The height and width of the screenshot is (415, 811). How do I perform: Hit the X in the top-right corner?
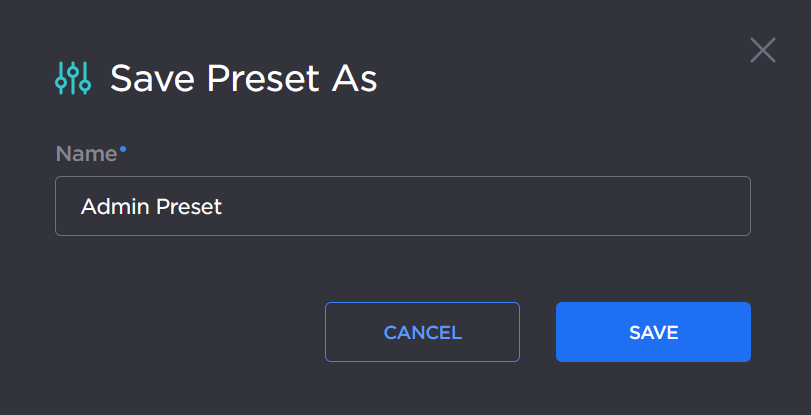pyautogui.click(x=763, y=50)
